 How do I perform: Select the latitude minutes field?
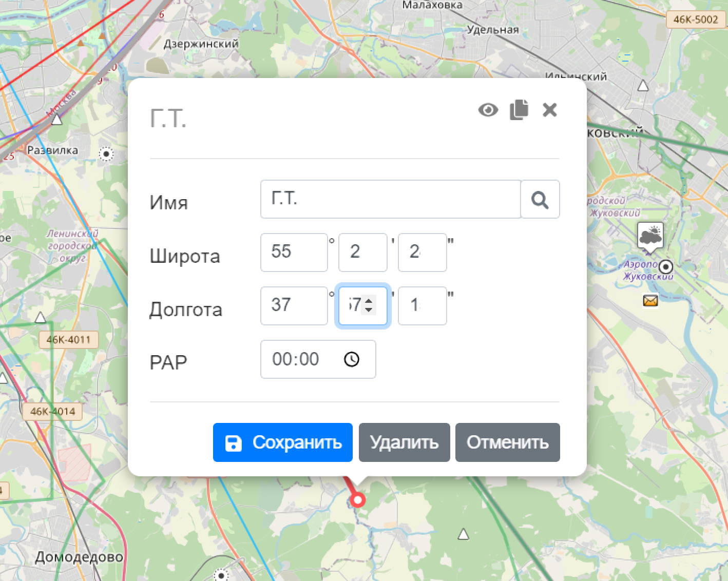coord(362,253)
